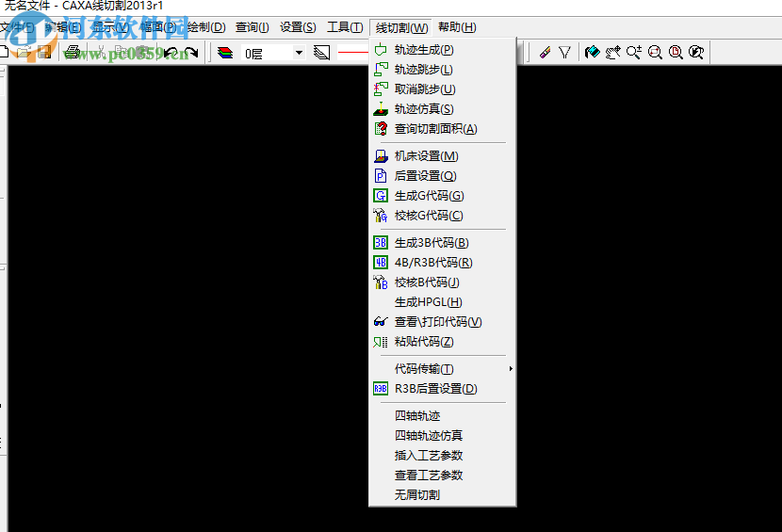Select 生成G代码(G) entry
The width and height of the screenshot is (782, 532).
pyautogui.click(x=443, y=196)
